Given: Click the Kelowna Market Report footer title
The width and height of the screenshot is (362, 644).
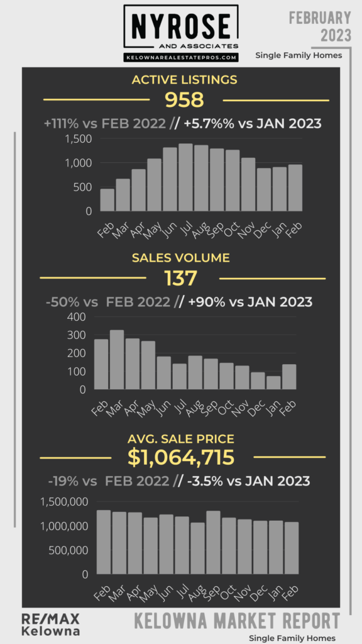Looking at the screenshot, I should click(x=237, y=621).
